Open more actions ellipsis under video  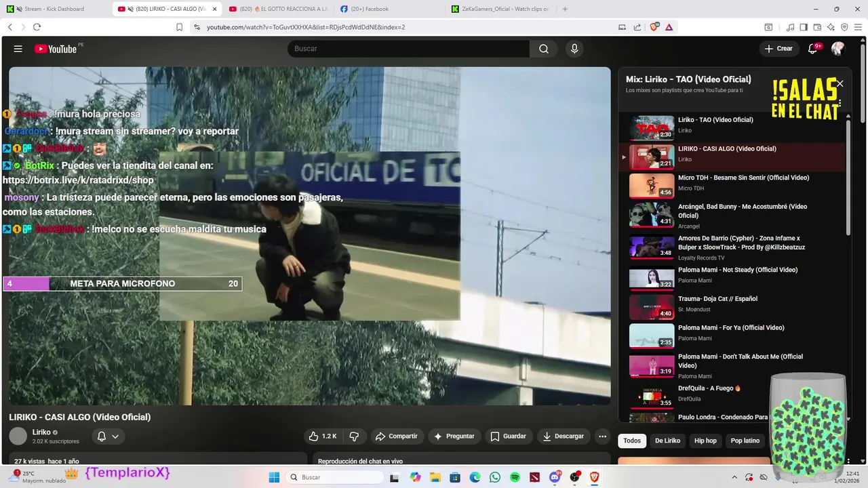pyautogui.click(x=602, y=436)
